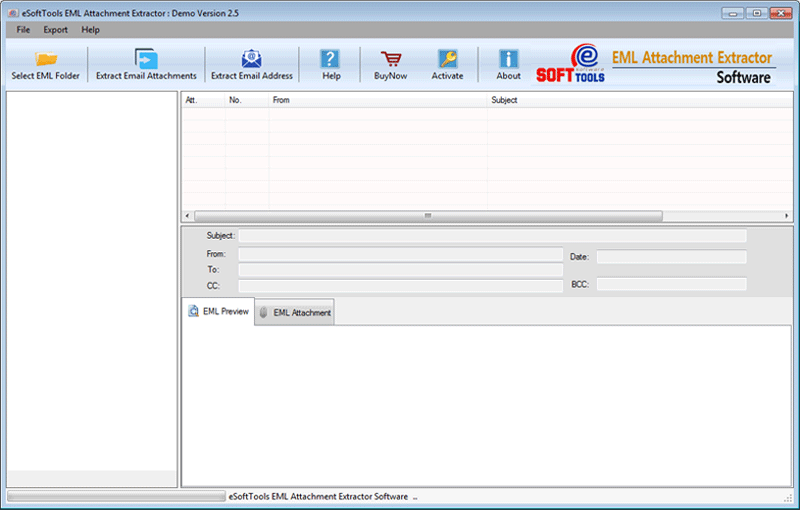The height and width of the screenshot is (510, 800).
Task: Switch to the EML Preview tab
Action: (x=218, y=311)
